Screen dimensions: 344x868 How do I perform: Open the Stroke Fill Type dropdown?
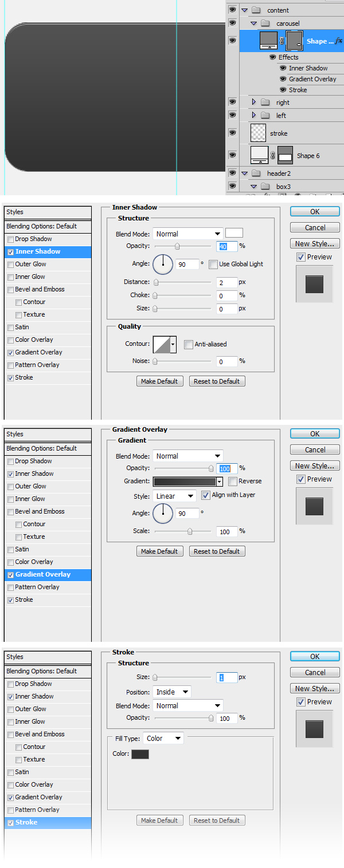click(x=163, y=738)
